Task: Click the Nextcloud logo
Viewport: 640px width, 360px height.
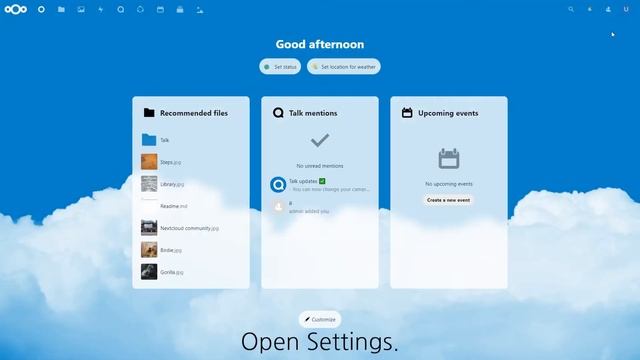Action: click(16, 9)
